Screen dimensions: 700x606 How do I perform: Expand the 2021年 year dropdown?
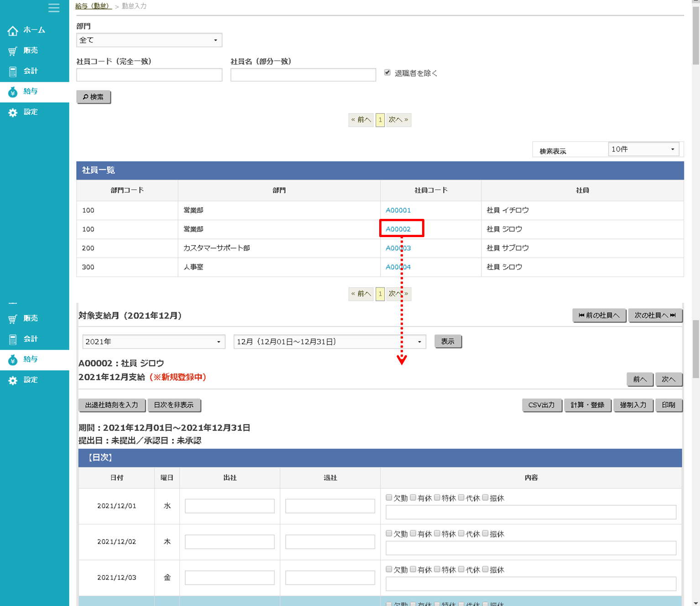point(153,342)
